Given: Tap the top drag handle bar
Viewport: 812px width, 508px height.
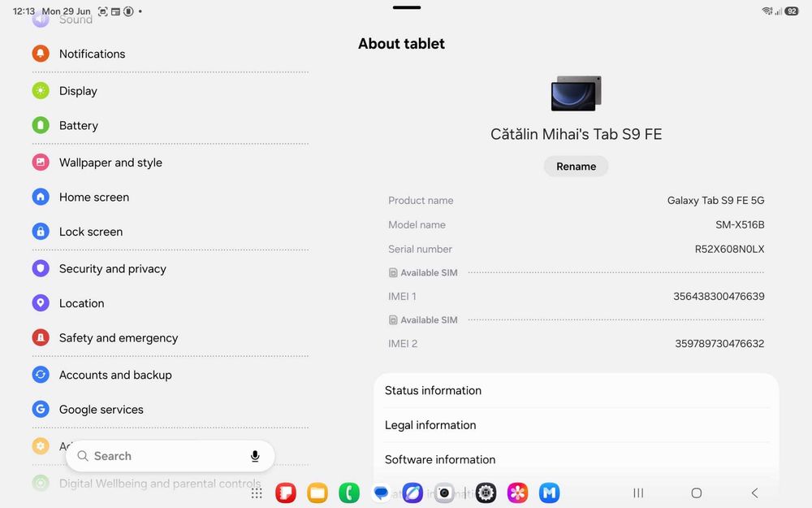Looking at the screenshot, I should [407, 8].
